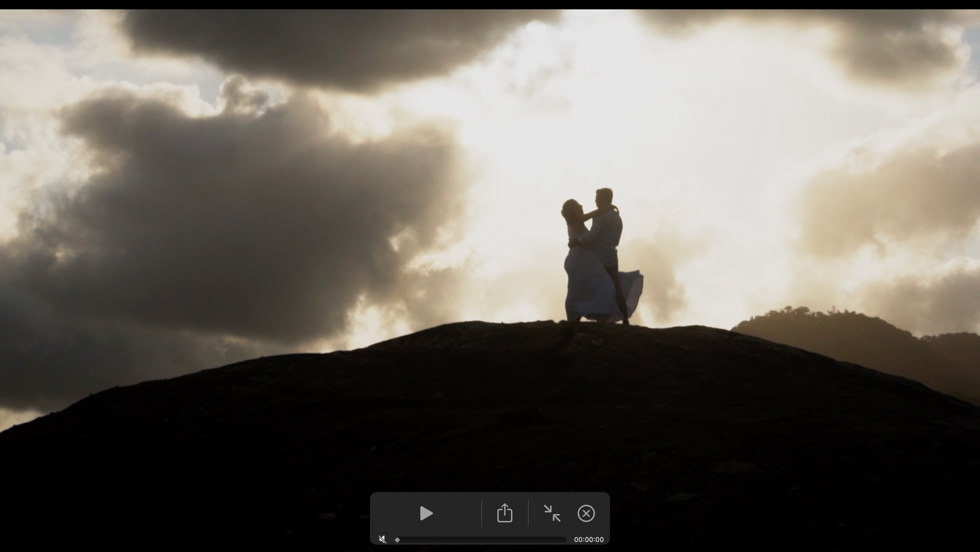980x552 pixels.
Task: Exit full screen with the inward arrows icon
Action: [x=552, y=513]
